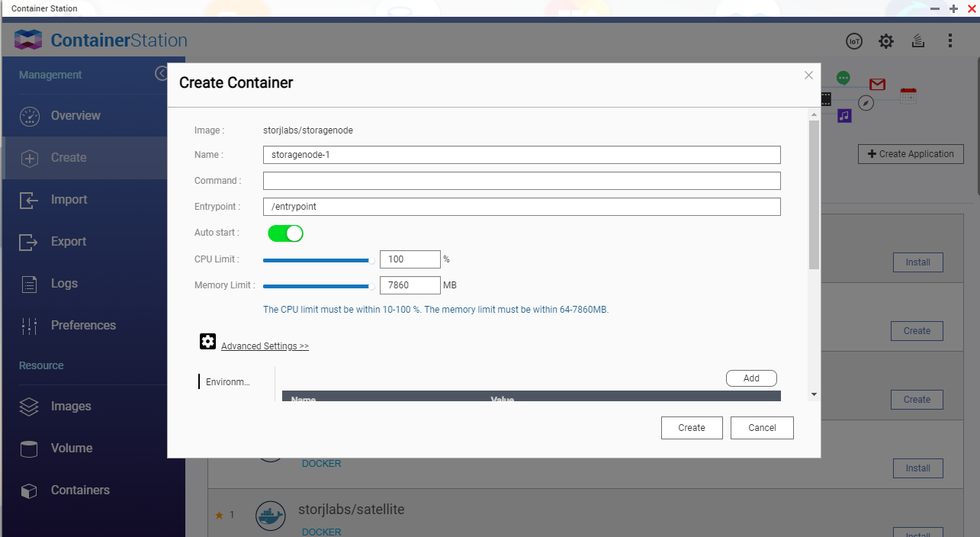The width and height of the screenshot is (980, 537).
Task: Click the Images layers icon
Action: click(x=29, y=407)
